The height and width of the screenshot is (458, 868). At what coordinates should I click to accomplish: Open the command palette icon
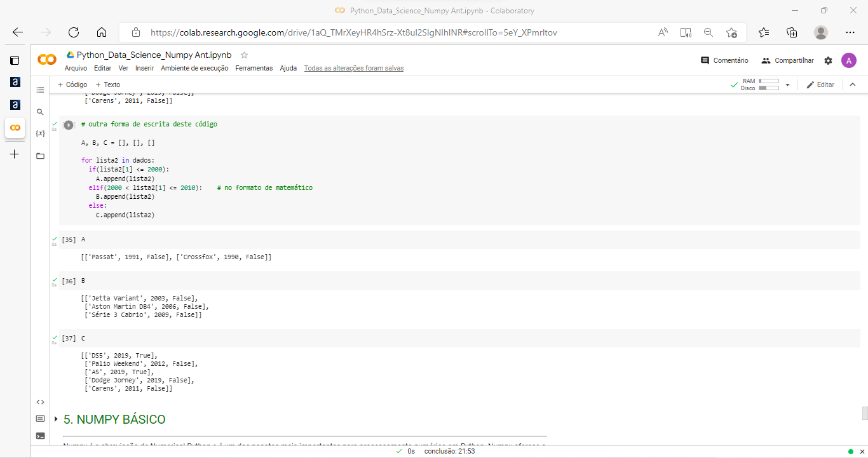pyautogui.click(x=40, y=419)
